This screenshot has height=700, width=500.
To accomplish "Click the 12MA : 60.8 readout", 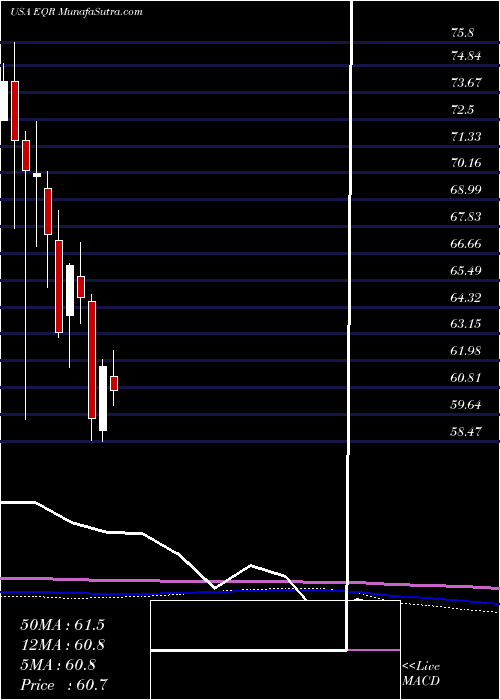I will click(x=62, y=645).
